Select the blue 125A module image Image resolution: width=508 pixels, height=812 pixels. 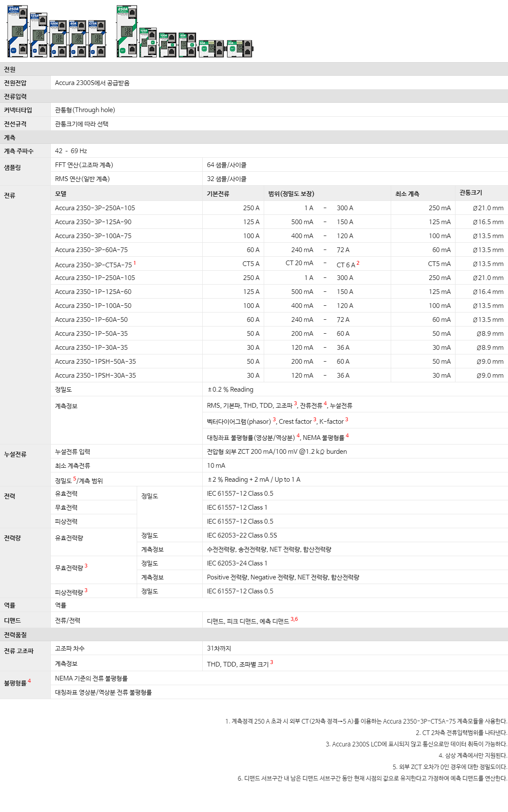[x=39, y=35]
